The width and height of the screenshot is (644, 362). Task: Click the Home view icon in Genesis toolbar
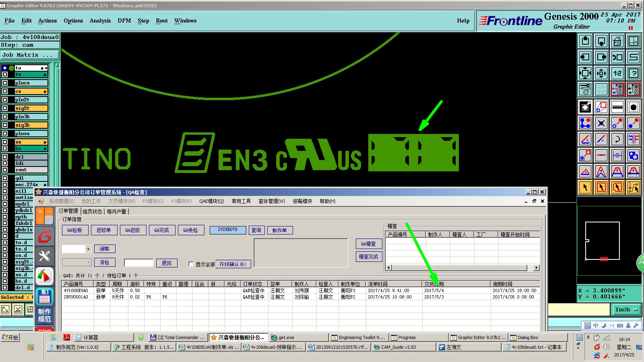617,41
